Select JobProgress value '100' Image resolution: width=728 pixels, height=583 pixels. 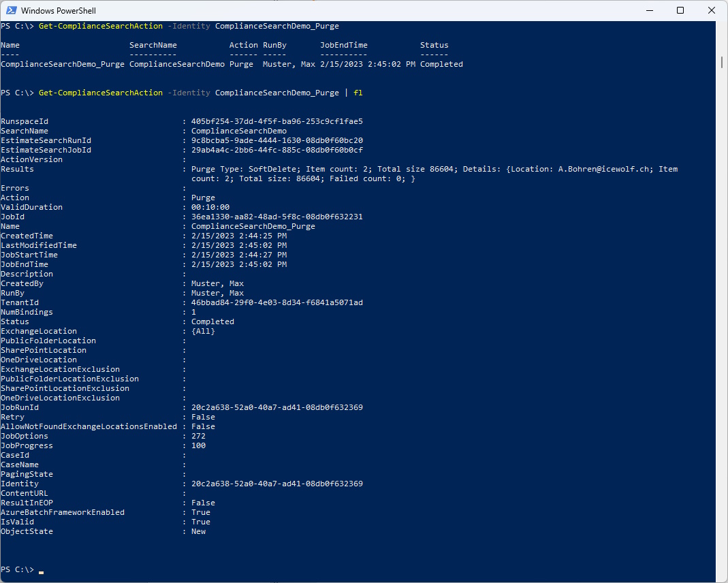pyautogui.click(x=198, y=445)
